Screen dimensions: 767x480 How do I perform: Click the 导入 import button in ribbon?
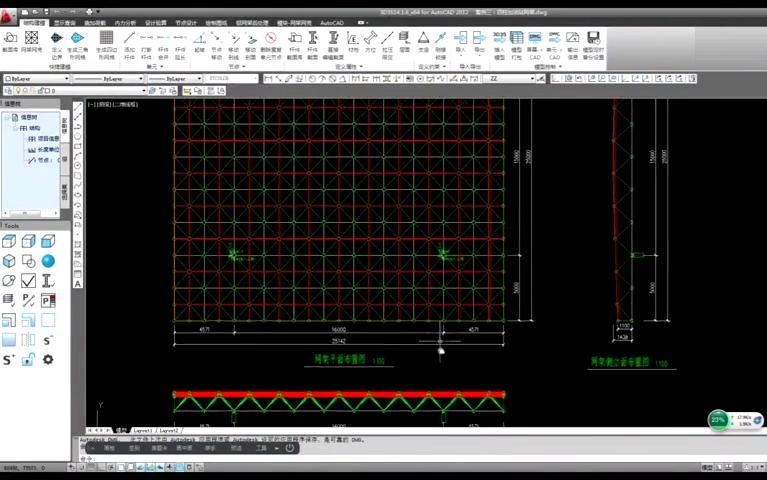pyautogui.click(x=461, y=40)
